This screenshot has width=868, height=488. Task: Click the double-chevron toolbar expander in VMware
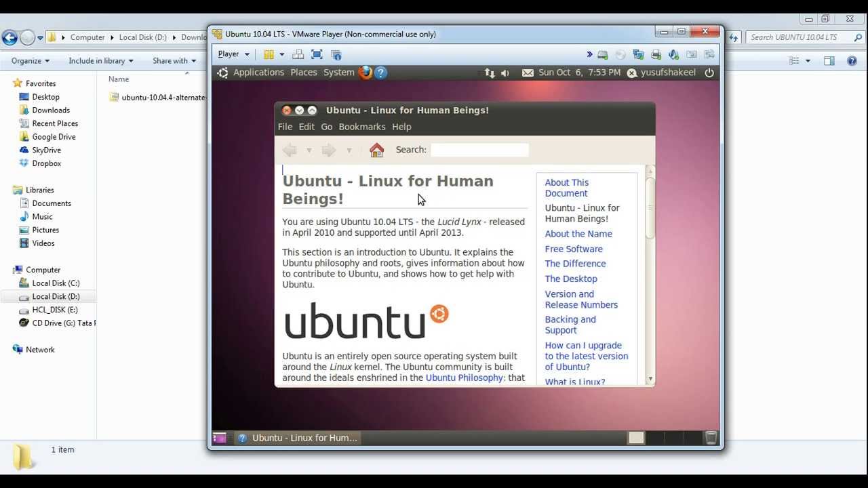(589, 54)
